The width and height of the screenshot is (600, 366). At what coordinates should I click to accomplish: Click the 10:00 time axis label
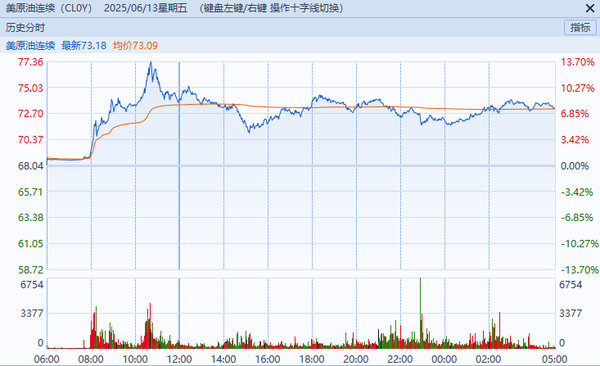click(135, 359)
